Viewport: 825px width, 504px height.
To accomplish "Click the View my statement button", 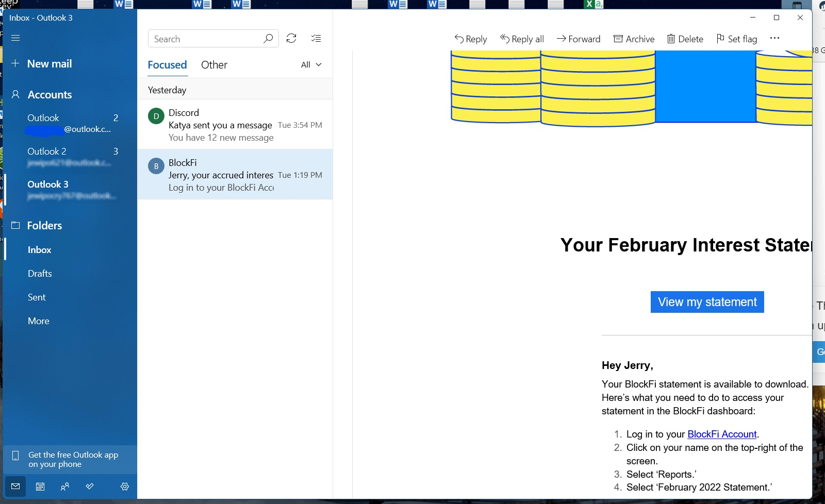I will [706, 302].
